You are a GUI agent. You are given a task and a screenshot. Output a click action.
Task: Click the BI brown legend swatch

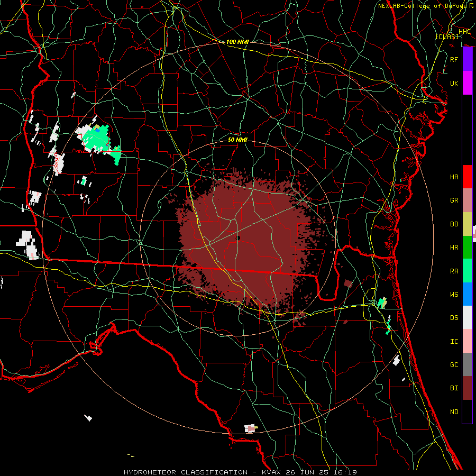pos(467,388)
